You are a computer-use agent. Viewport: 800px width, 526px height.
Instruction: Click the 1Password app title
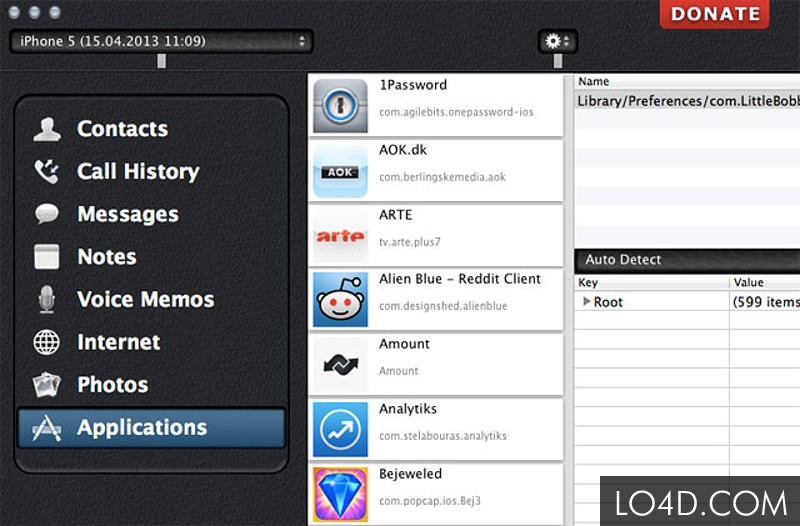pos(413,85)
